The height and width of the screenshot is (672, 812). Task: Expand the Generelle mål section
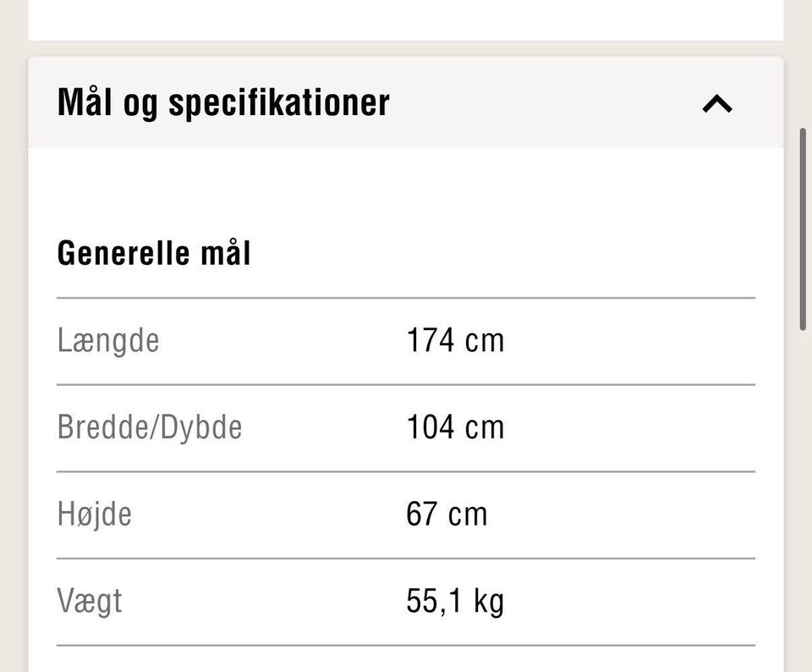click(x=154, y=251)
